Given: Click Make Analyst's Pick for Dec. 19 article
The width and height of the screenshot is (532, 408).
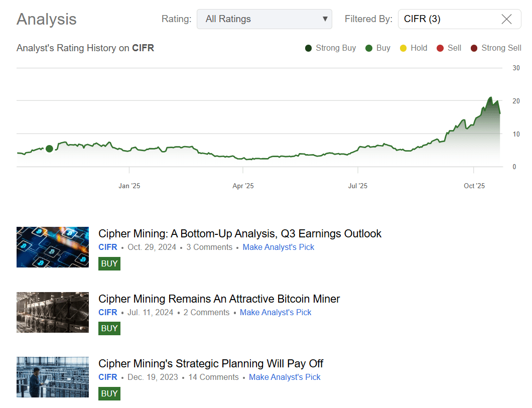Looking at the screenshot, I should (x=285, y=377).
